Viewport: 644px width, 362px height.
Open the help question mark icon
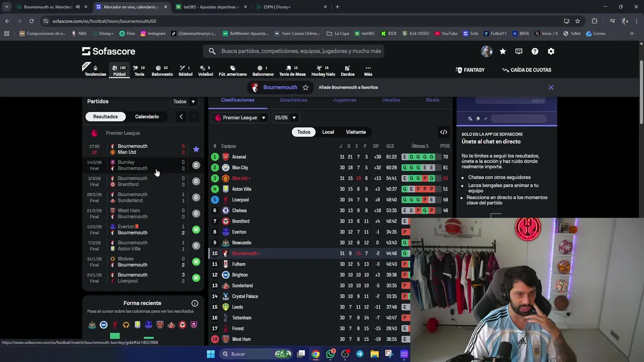(x=535, y=51)
